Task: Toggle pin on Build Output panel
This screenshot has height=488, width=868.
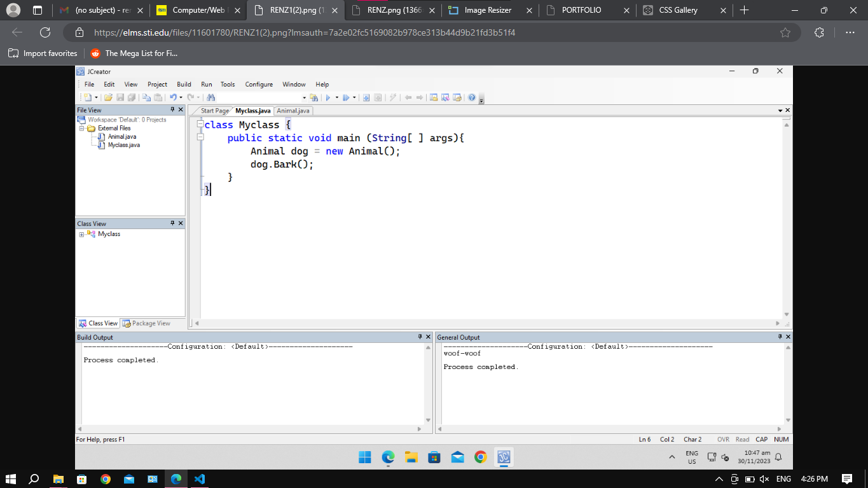Action: pos(420,337)
